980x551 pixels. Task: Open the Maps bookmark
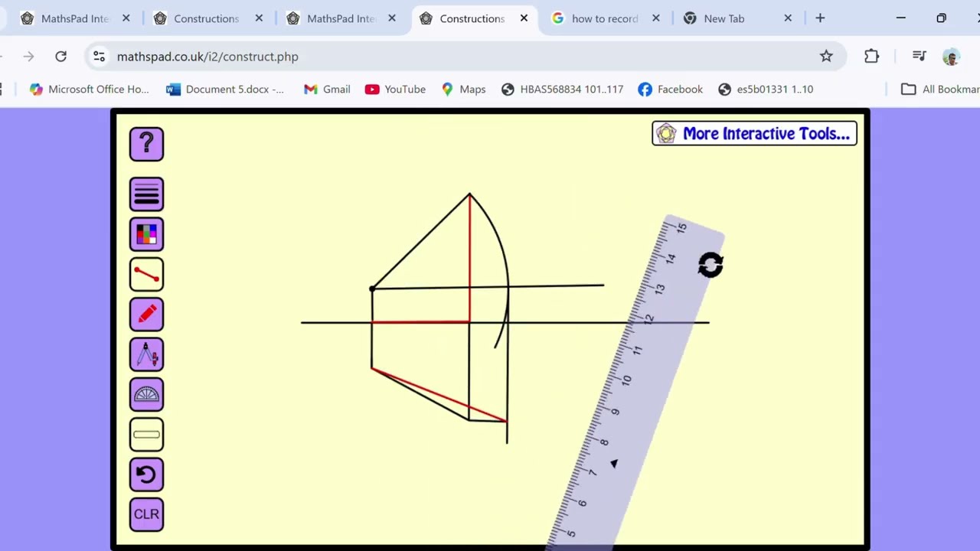pos(463,89)
